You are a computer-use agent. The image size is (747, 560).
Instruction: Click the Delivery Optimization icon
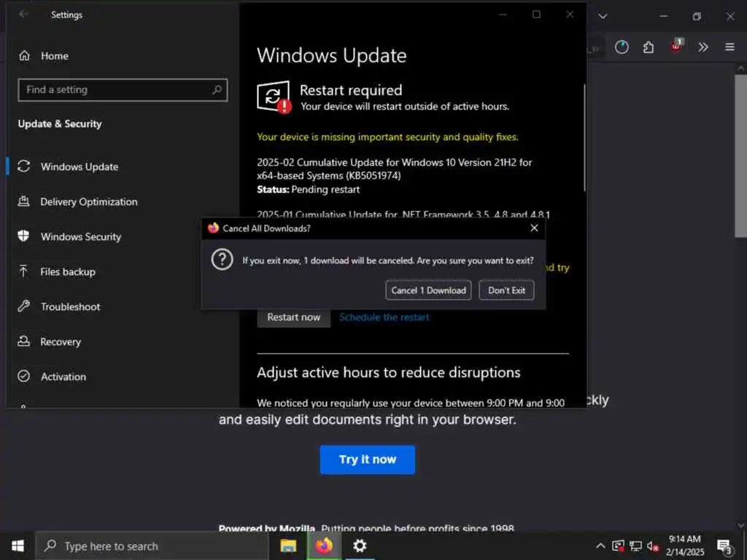click(x=24, y=201)
